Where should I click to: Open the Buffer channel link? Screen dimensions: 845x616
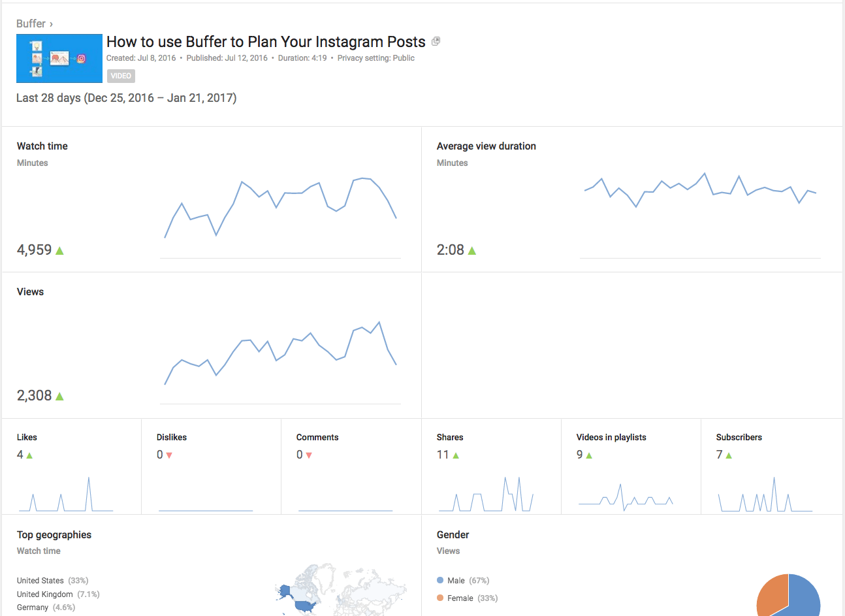[31, 24]
